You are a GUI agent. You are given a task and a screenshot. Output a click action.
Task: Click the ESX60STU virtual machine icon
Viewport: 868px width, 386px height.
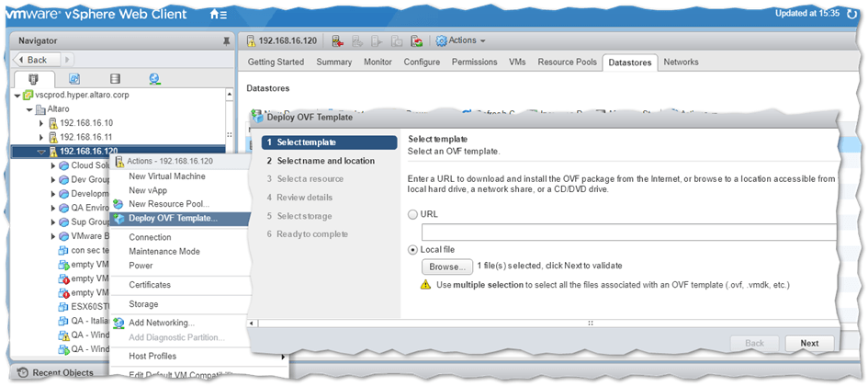tap(63, 306)
